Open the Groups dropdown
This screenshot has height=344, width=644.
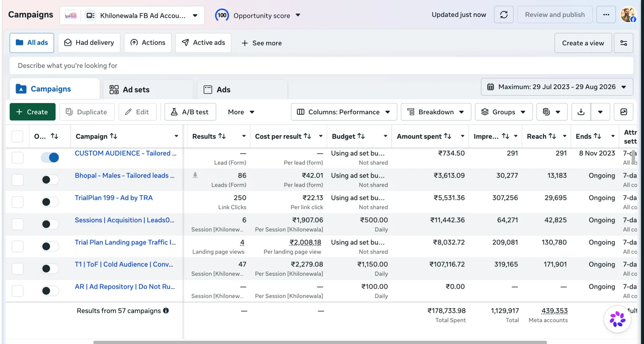tap(504, 112)
